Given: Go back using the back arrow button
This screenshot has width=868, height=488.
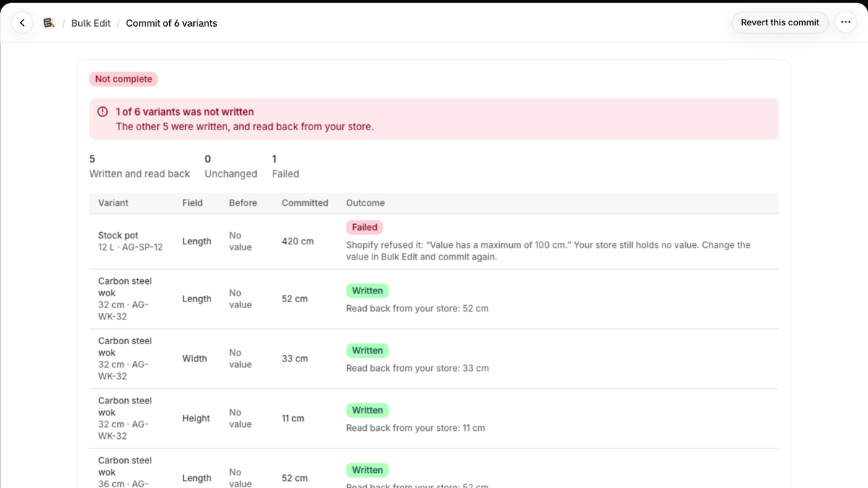Looking at the screenshot, I should click(x=22, y=23).
